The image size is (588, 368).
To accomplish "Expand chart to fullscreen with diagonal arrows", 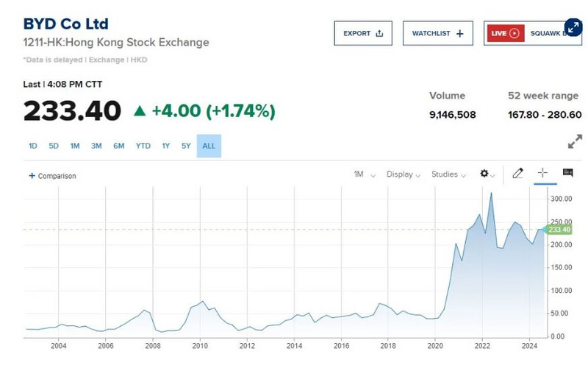I will (x=576, y=141).
